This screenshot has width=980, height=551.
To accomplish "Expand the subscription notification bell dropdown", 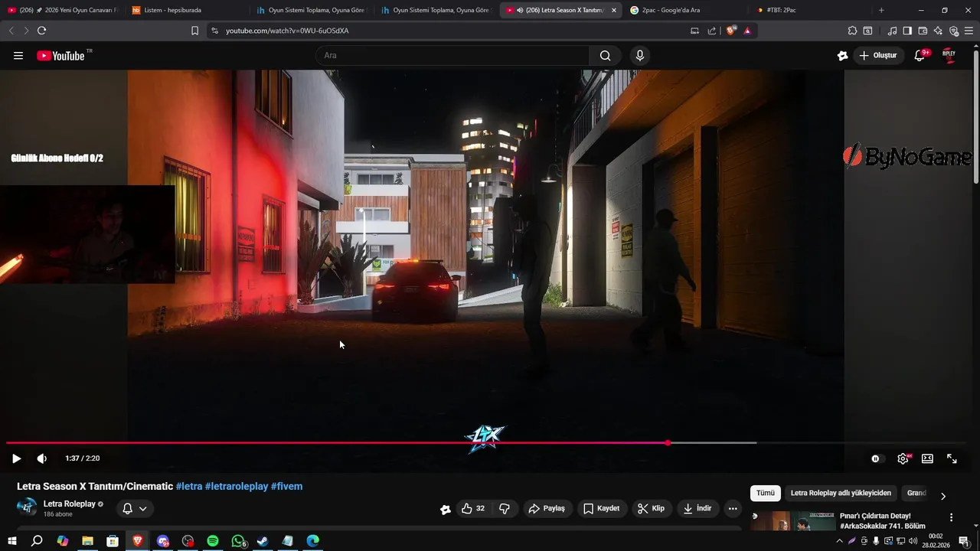I will 135,508.
